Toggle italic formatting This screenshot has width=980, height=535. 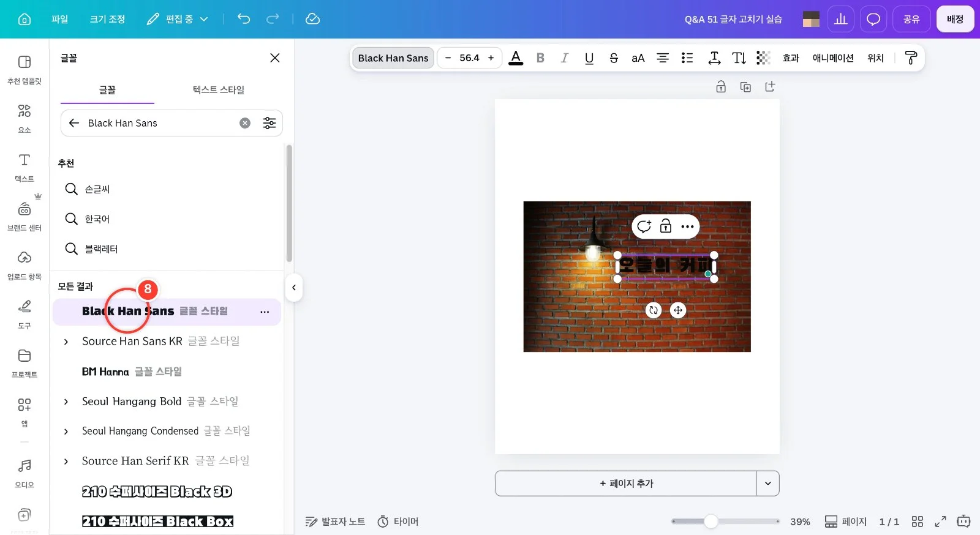coord(564,58)
